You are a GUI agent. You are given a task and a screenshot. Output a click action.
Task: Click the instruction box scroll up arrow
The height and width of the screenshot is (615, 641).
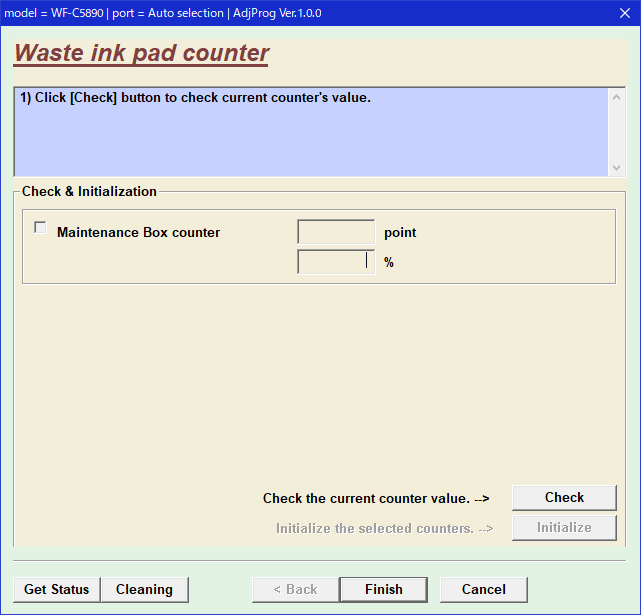pyautogui.click(x=617, y=97)
